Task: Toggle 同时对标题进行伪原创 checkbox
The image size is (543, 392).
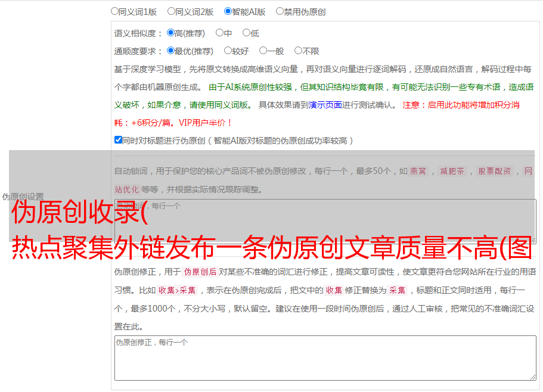Action: tap(118, 140)
